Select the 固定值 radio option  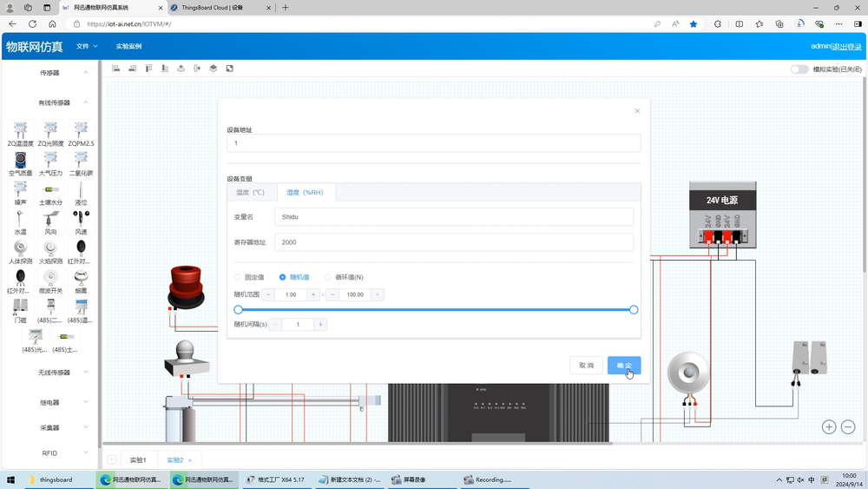[x=239, y=277]
